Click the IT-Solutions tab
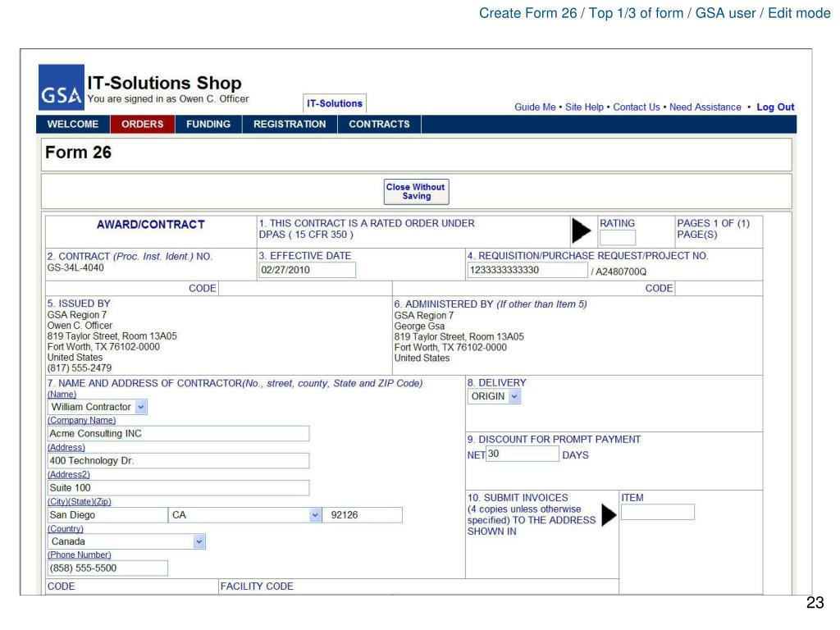Image resolution: width=840 pixels, height=630 pixels. pos(335,103)
